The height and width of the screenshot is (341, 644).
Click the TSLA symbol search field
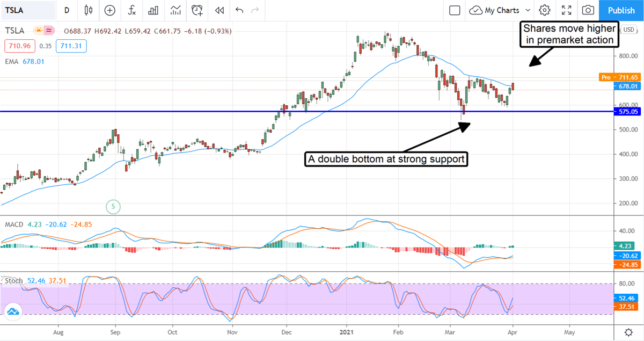(28, 10)
